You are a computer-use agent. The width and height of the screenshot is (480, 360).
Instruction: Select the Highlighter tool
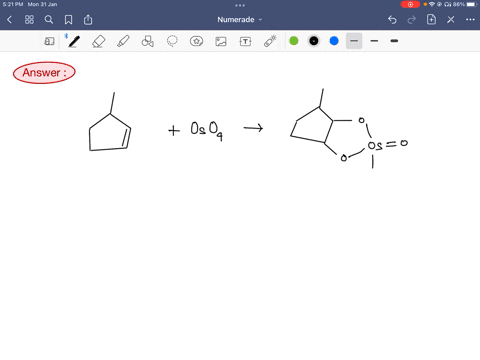123,41
